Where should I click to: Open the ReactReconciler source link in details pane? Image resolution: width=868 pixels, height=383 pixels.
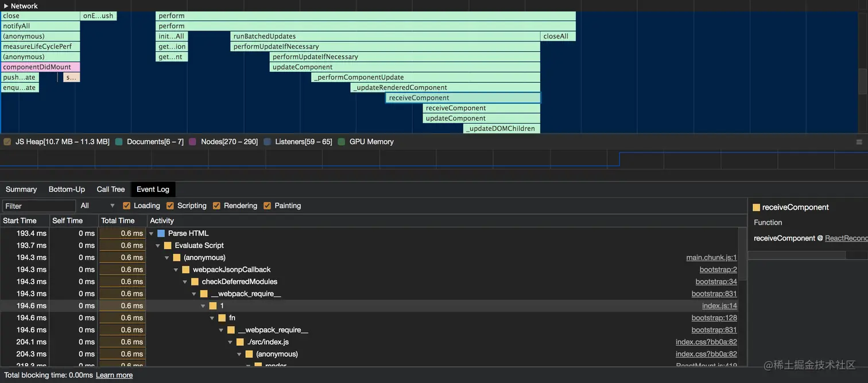click(x=846, y=238)
